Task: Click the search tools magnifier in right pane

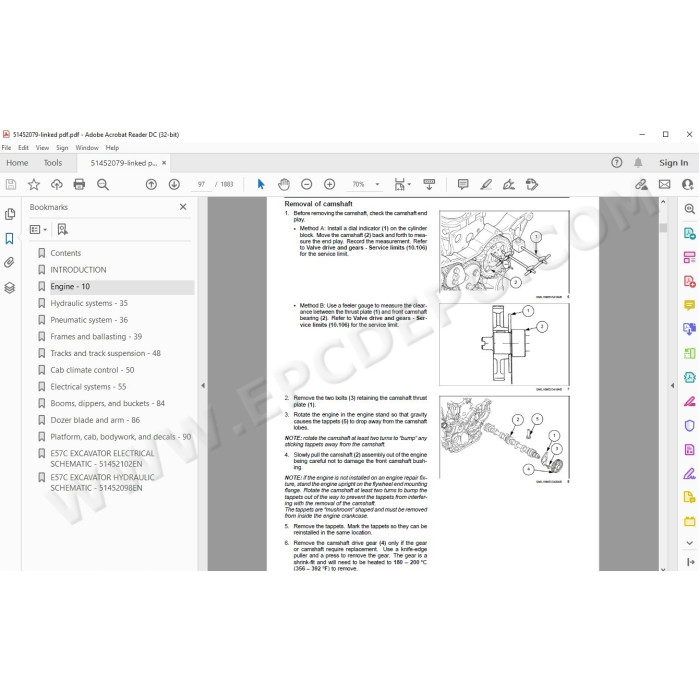Action: click(x=689, y=208)
